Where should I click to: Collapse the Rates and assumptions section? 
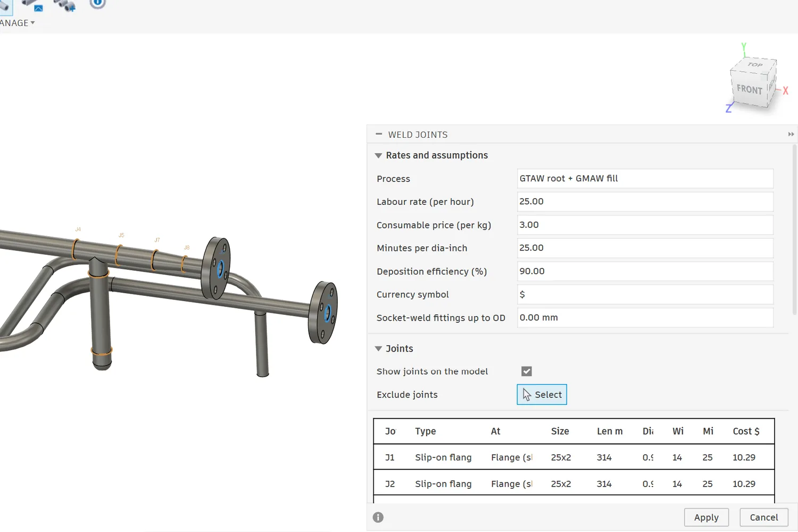click(x=378, y=155)
